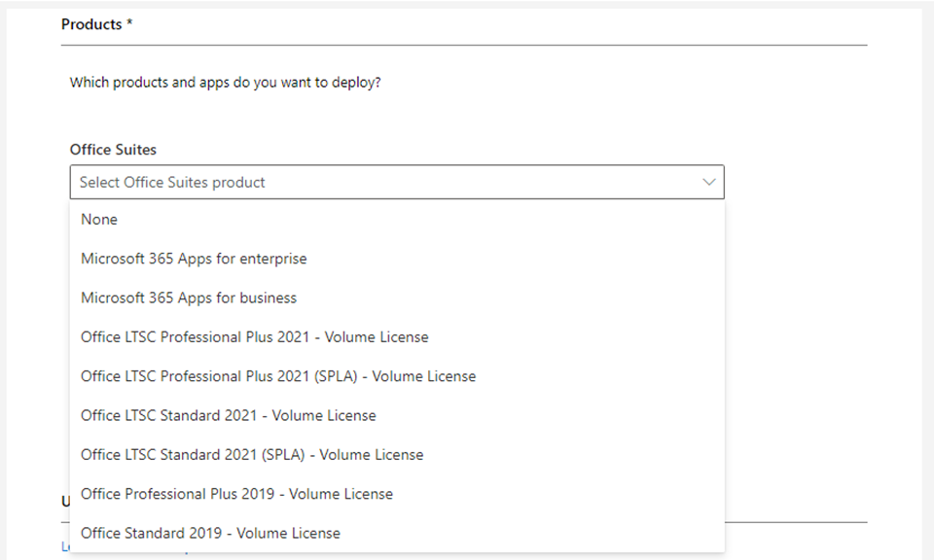The width and height of the screenshot is (934, 560).
Task: Open the Select Office Suites product combo box
Action: 397,182
